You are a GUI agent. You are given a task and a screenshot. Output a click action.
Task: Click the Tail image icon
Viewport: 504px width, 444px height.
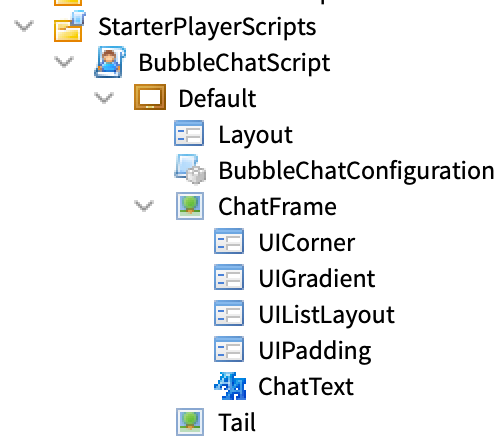190,422
